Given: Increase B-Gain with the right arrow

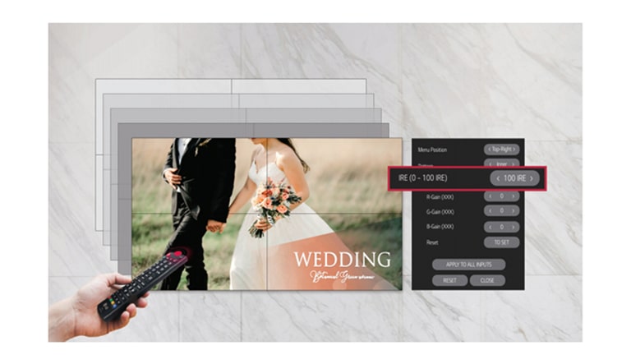Looking at the screenshot, I should coord(514,226).
